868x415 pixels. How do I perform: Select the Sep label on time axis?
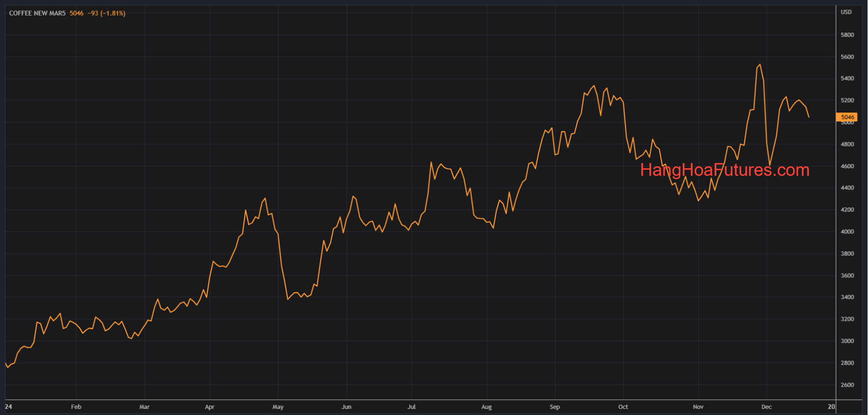tap(555, 407)
